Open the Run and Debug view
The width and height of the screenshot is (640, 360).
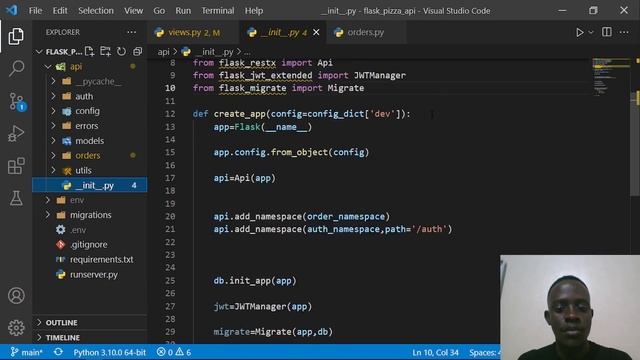[16, 133]
